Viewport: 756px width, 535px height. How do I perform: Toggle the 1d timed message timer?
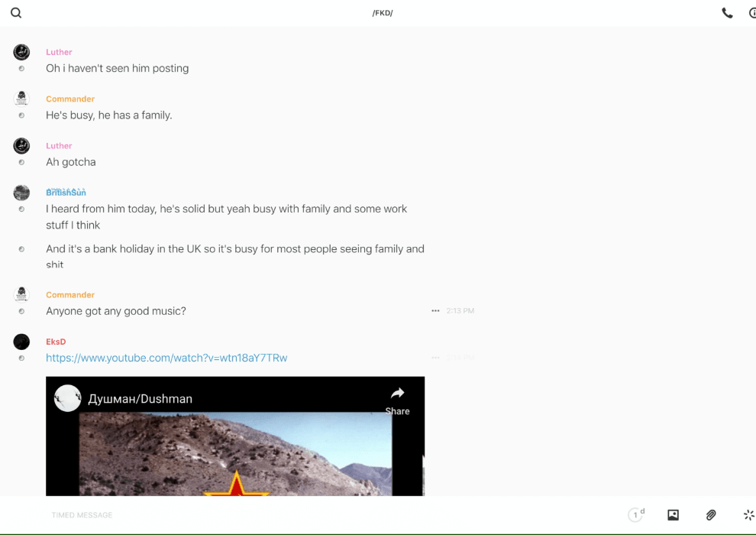click(636, 515)
